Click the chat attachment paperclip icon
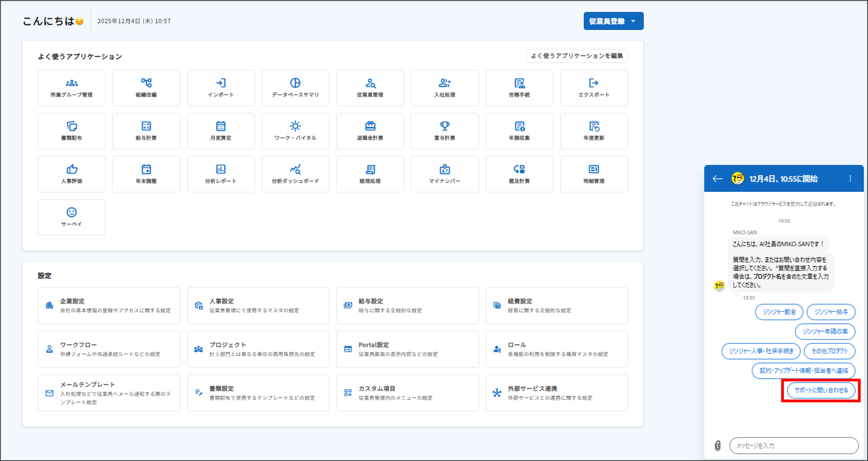 [x=717, y=445]
